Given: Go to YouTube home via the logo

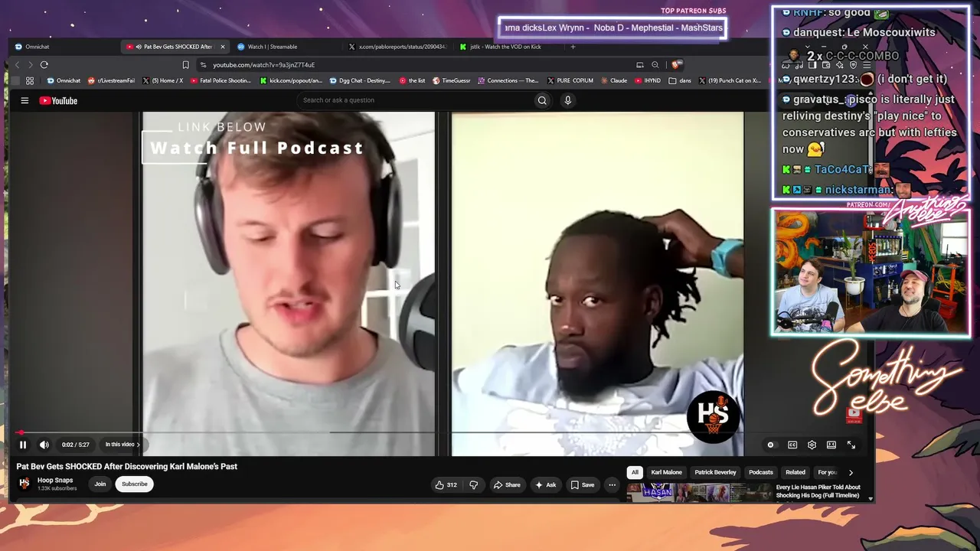Looking at the screenshot, I should [x=58, y=100].
